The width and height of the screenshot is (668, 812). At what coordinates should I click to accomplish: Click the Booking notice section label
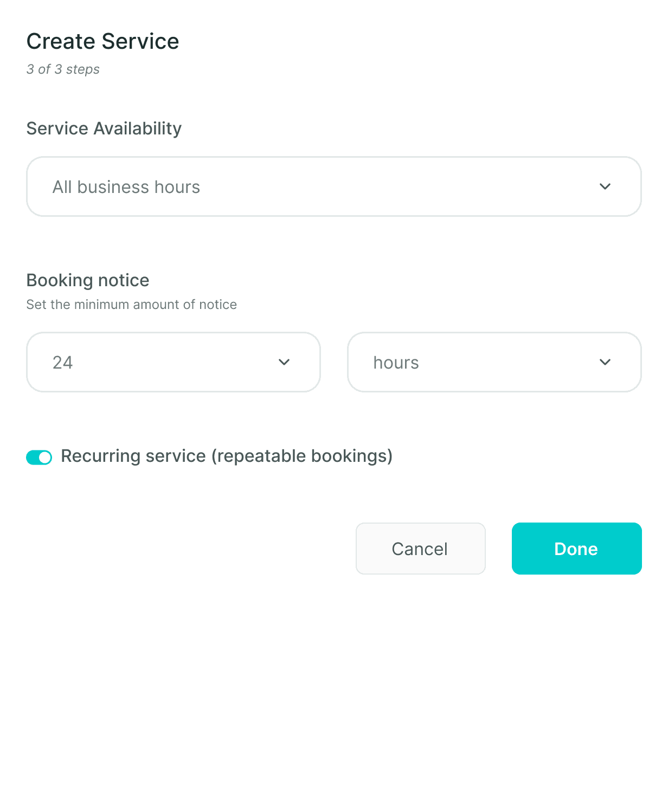[x=88, y=280]
